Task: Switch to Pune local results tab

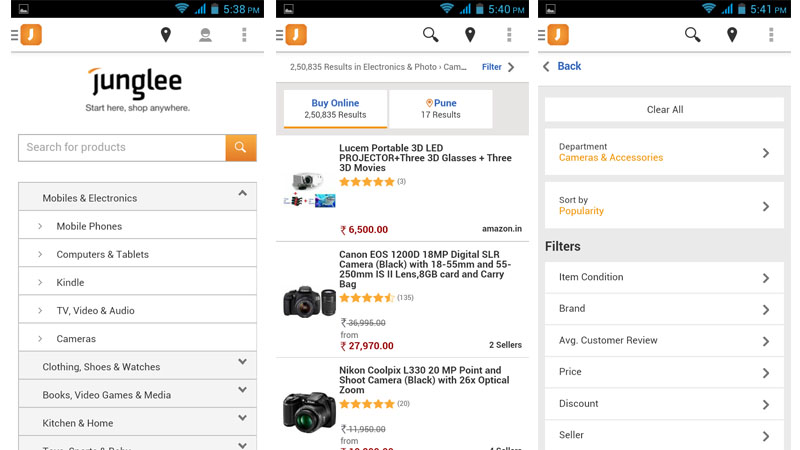Action: (x=441, y=109)
